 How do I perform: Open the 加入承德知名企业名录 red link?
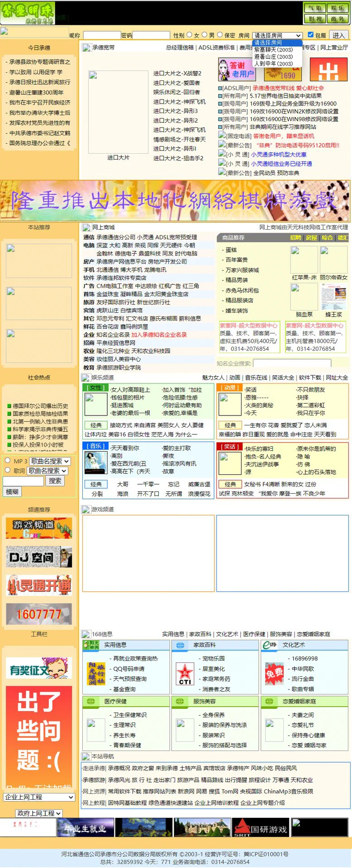[x=159, y=335]
